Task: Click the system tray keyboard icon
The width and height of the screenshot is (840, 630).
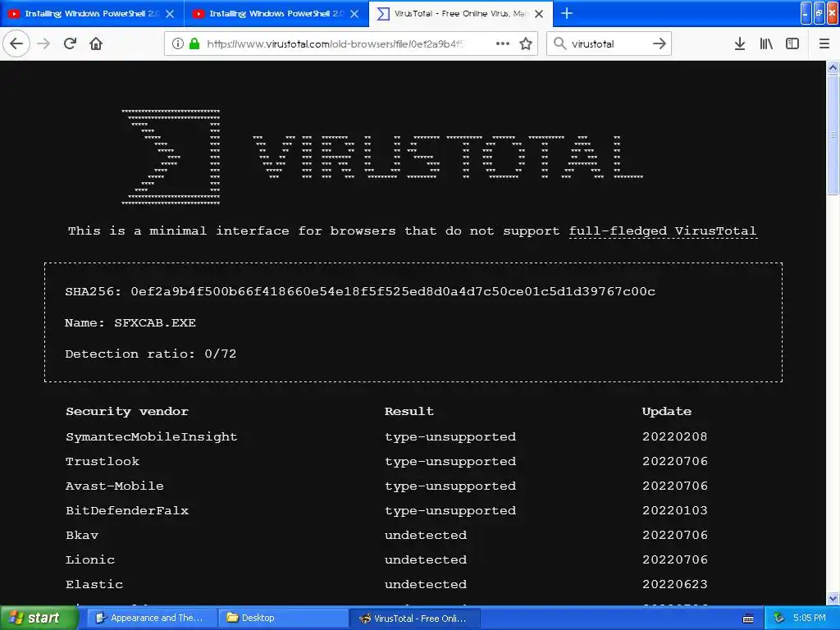Action: click(x=748, y=619)
